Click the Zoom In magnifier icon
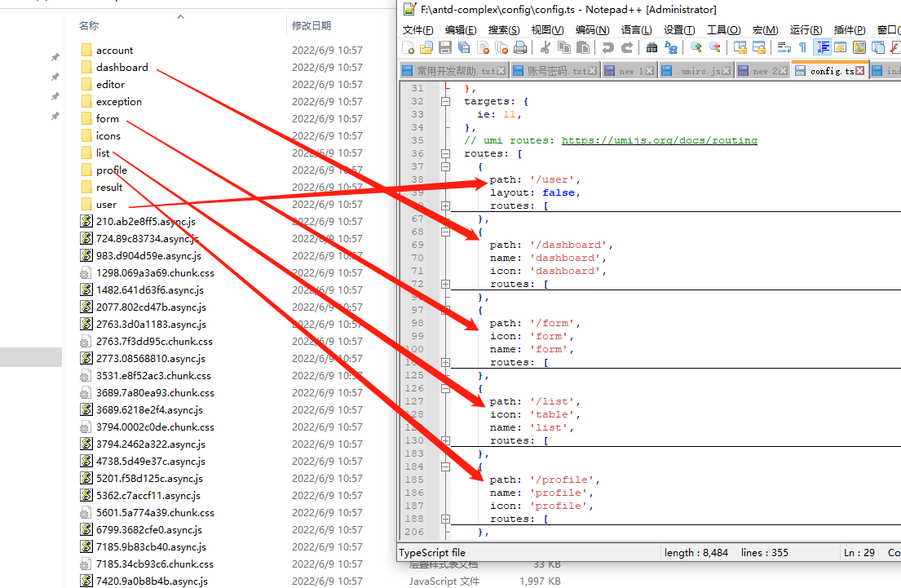Screen dimensions: 901x588 pos(696,47)
